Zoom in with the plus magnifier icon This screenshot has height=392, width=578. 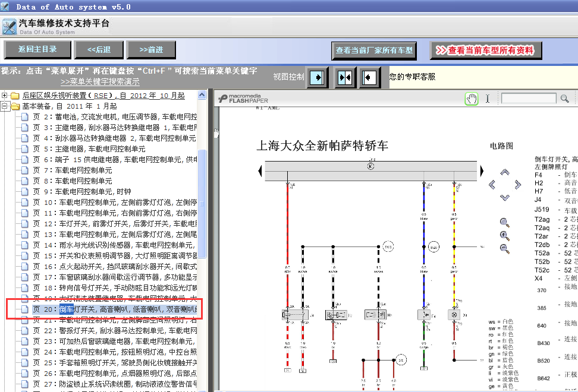tap(505, 236)
